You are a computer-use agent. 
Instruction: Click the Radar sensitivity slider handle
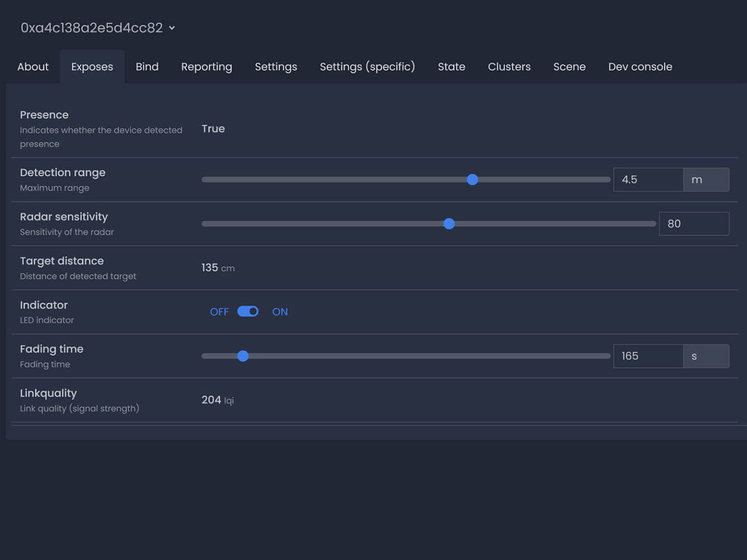click(x=449, y=224)
